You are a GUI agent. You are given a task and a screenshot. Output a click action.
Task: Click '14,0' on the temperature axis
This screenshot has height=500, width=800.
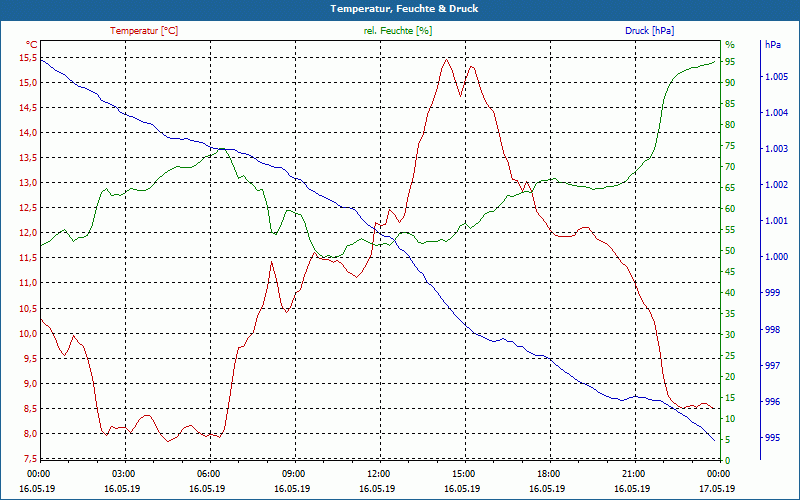click(29, 133)
